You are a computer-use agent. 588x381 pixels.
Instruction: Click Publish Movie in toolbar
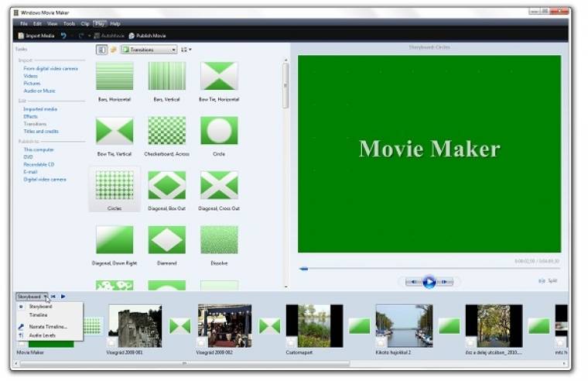(147, 36)
